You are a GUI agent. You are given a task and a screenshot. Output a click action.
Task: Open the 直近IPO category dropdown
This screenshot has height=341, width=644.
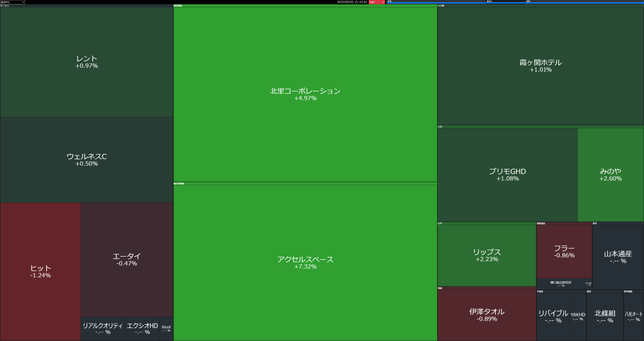(12, 2)
